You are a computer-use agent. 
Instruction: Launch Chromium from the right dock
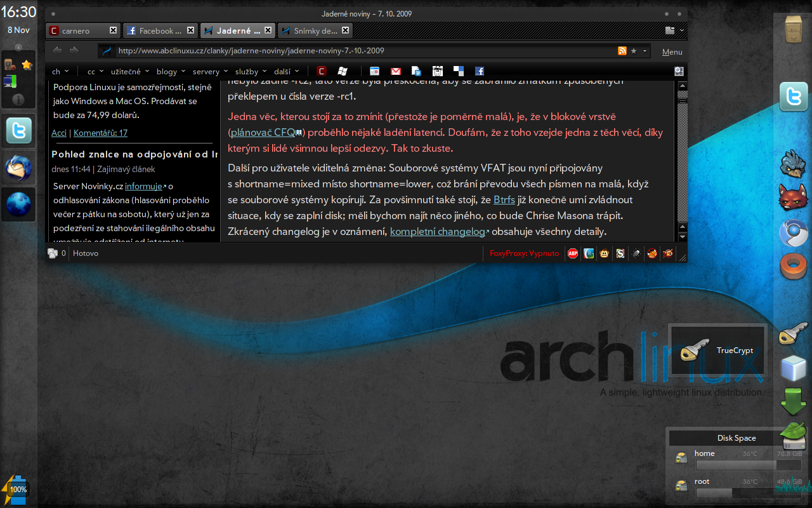(x=794, y=234)
